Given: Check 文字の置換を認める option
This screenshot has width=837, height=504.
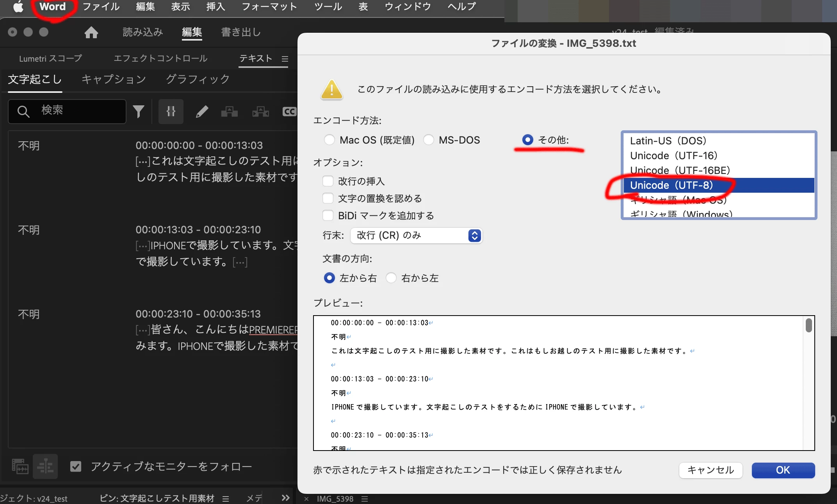Looking at the screenshot, I should point(328,198).
